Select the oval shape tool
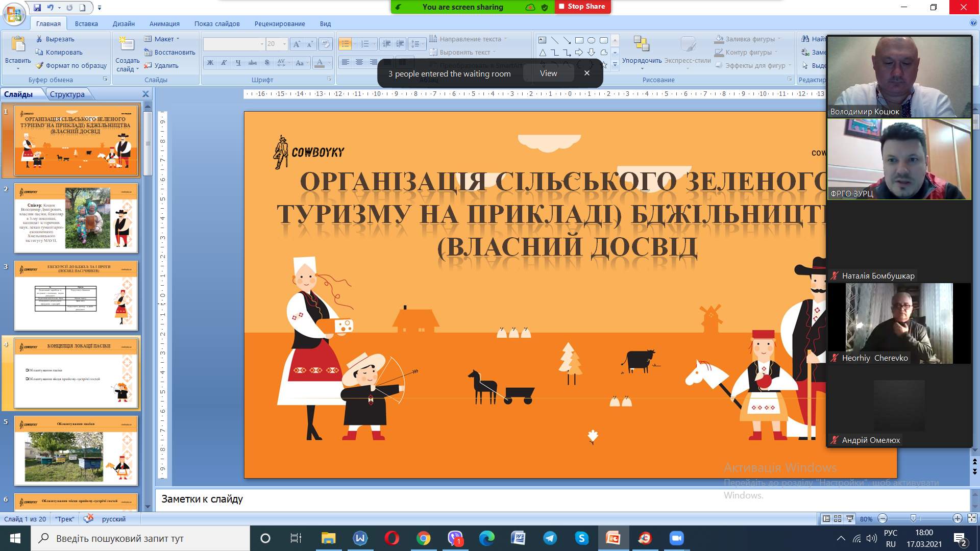This screenshot has width=980, height=551. click(x=591, y=40)
